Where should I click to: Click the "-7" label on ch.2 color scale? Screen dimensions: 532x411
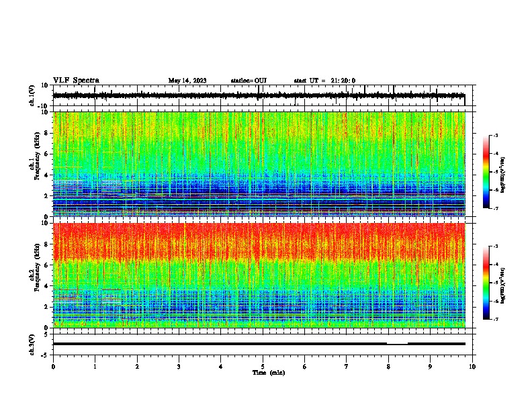(496, 320)
